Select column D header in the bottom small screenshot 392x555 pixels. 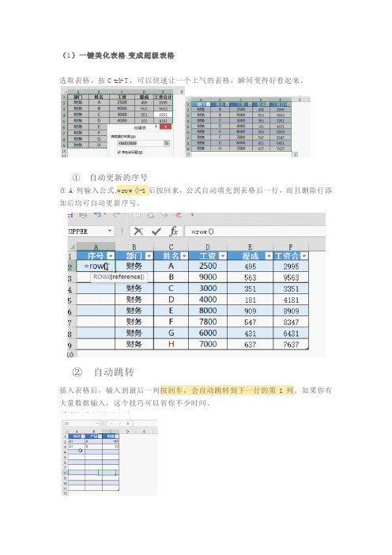coord(127,432)
